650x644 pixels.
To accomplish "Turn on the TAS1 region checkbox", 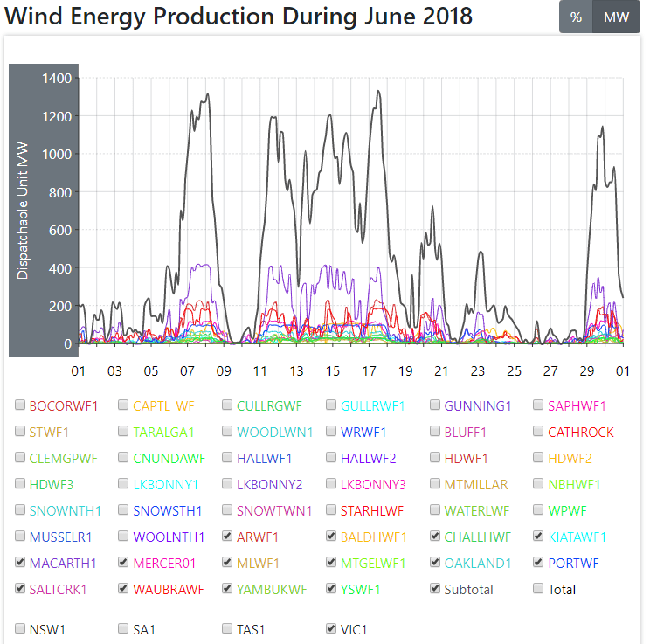I will tap(228, 628).
